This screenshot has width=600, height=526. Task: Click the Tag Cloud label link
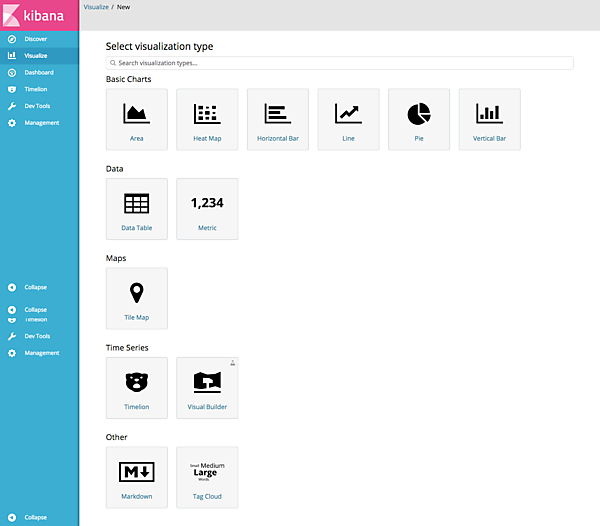click(207, 496)
